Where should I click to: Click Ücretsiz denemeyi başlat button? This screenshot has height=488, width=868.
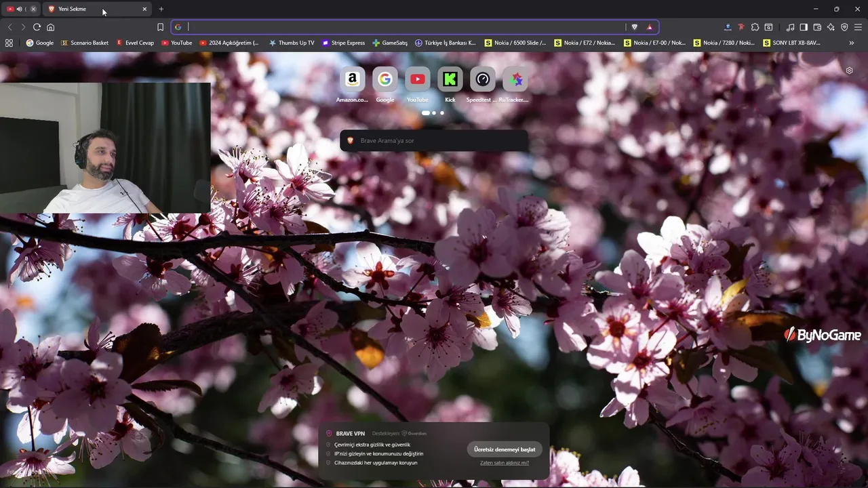(x=505, y=449)
